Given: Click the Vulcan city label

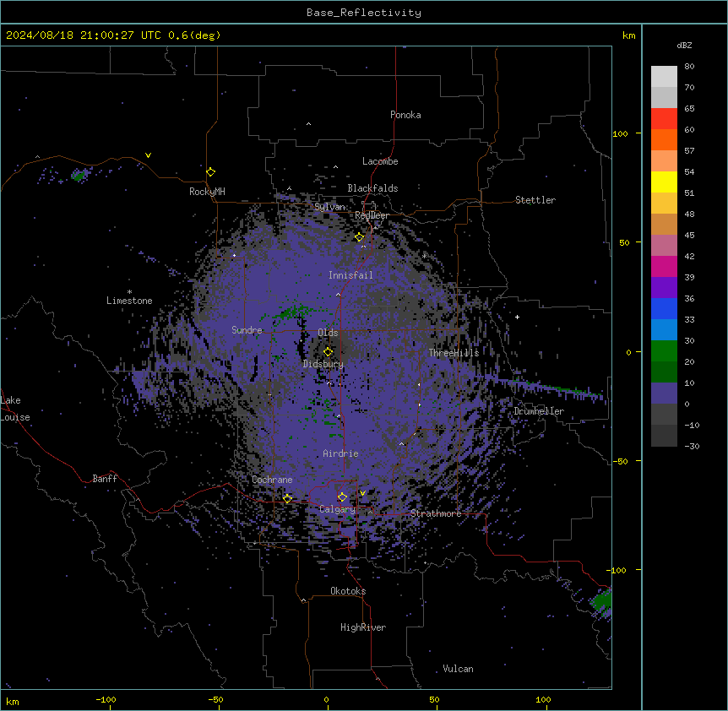Looking at the screenshot, I should pyautogui.click(x=458, y=669).
